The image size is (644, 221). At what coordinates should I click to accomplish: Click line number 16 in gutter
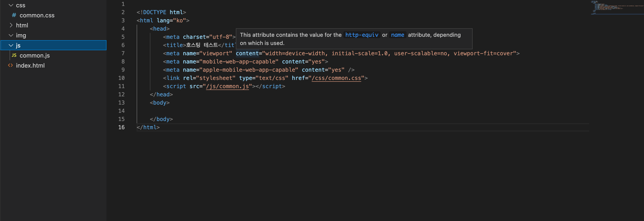[x=121, y=127]
